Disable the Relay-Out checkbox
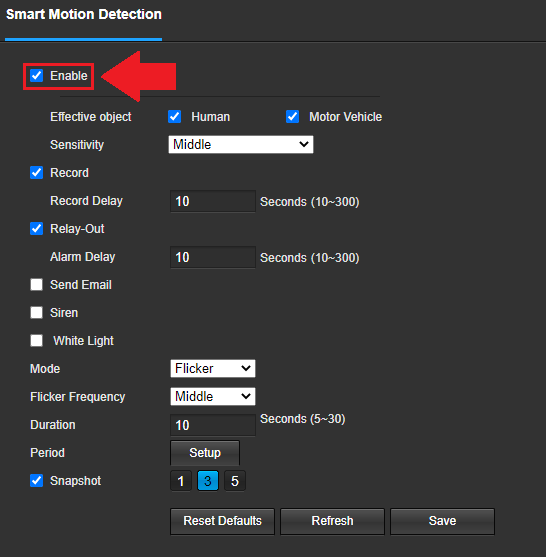This screenshot has height=557, width=546. [x=37, y=228]
